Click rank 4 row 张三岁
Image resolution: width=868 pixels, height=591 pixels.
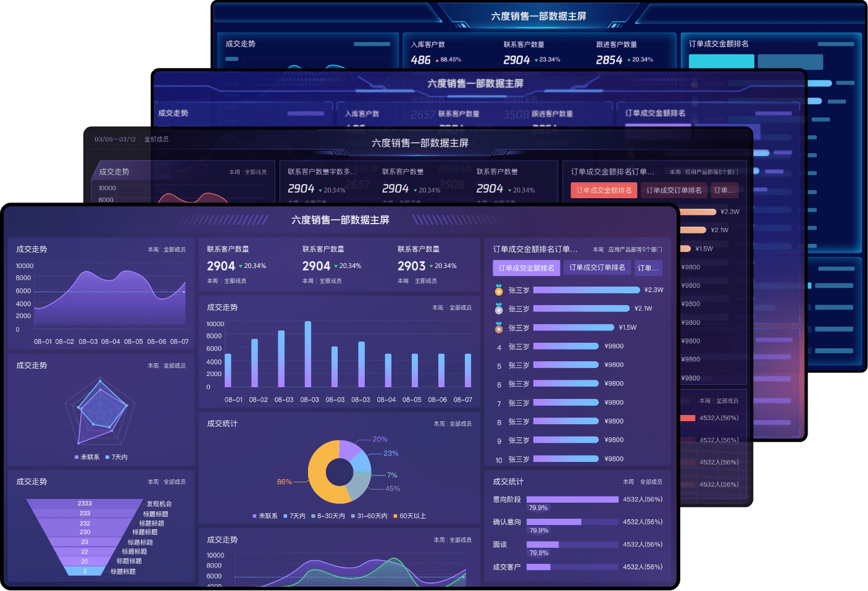click(519, 346)
